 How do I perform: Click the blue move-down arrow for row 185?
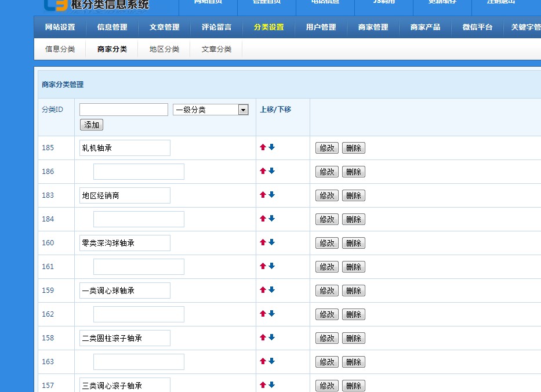click(x=271, y=147)
